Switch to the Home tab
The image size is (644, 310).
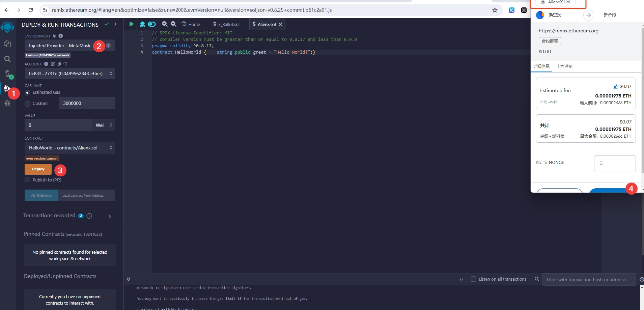pyautogui.click(x=191, y=24)
